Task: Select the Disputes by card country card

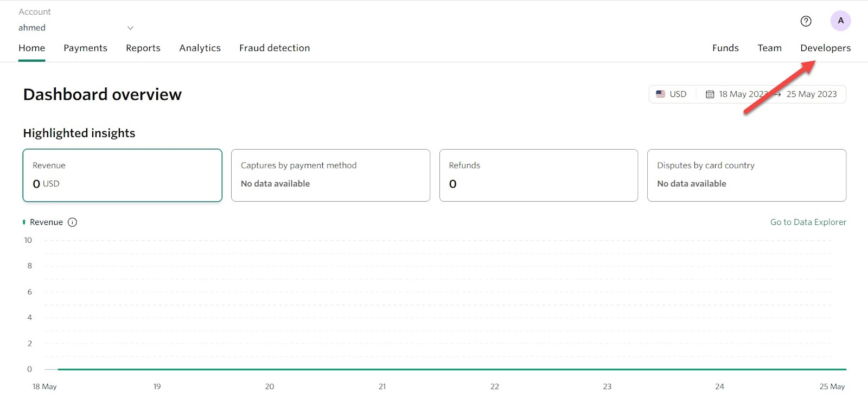Action: tap(746, 175)
